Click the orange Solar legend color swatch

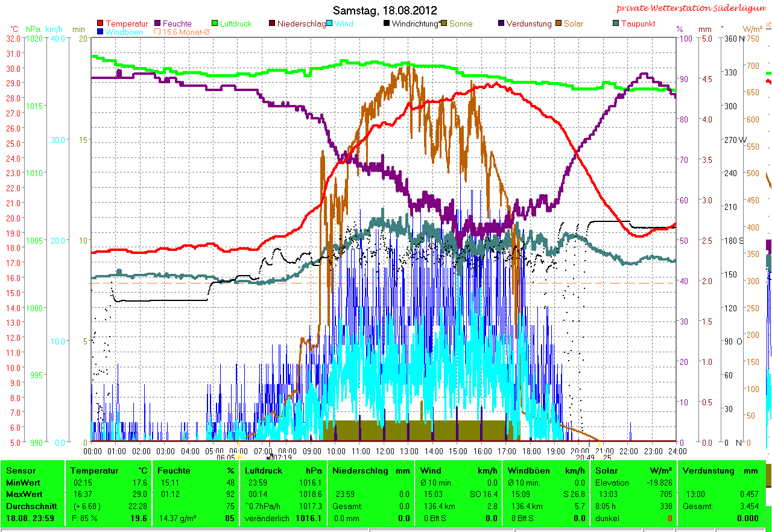558,24
